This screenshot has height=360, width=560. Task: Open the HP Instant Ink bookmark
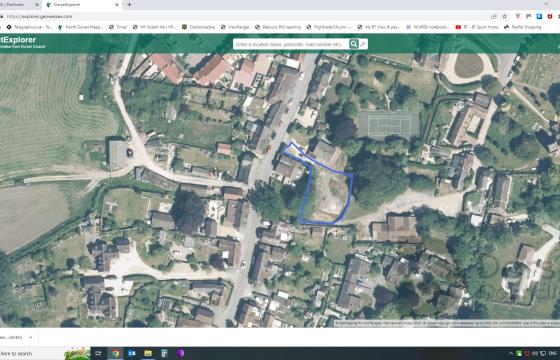[154, 27]
